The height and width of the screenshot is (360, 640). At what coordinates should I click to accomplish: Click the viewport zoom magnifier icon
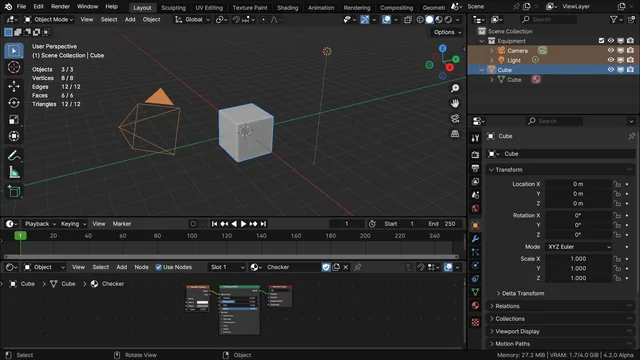click(455, 88)
